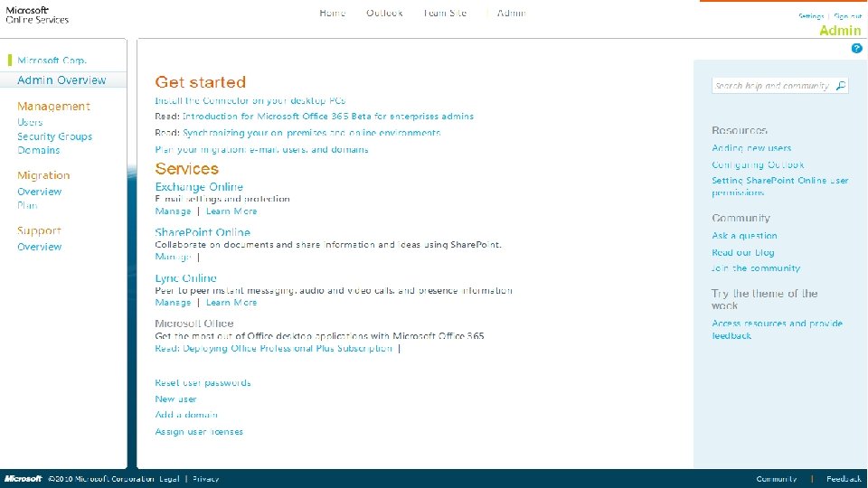Open the Feedback footer link
Screen dimensions: 868x488
844,479
